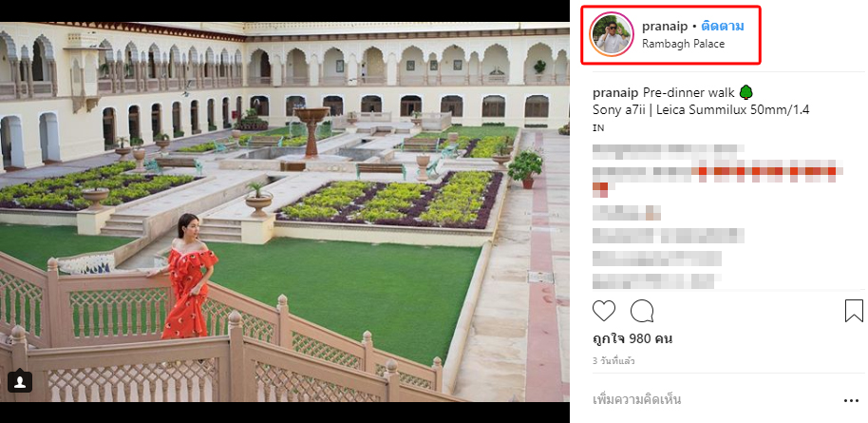This screenshot has height=423, width=868.
Task: Click the tree emoji after Pre-dinner walk
Action: (x=746, y=92)
